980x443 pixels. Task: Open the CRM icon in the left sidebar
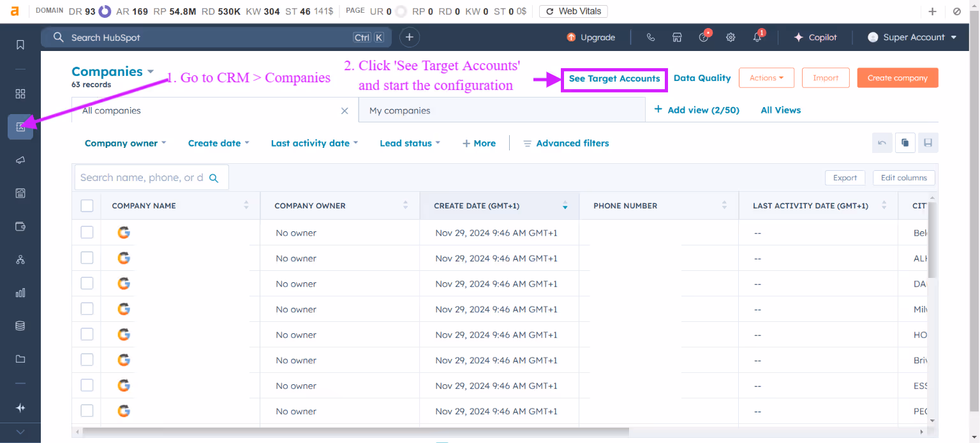(20, 126)
